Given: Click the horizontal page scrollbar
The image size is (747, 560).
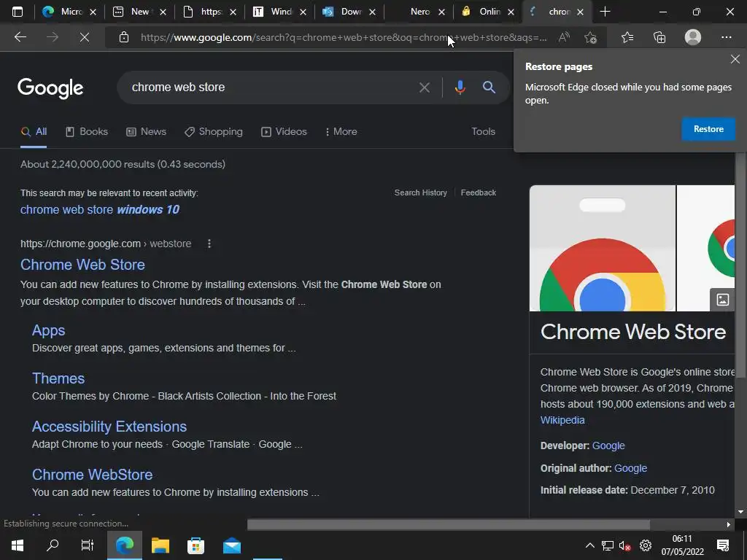Looking at the screenshot, I should [x=449, y=525].
